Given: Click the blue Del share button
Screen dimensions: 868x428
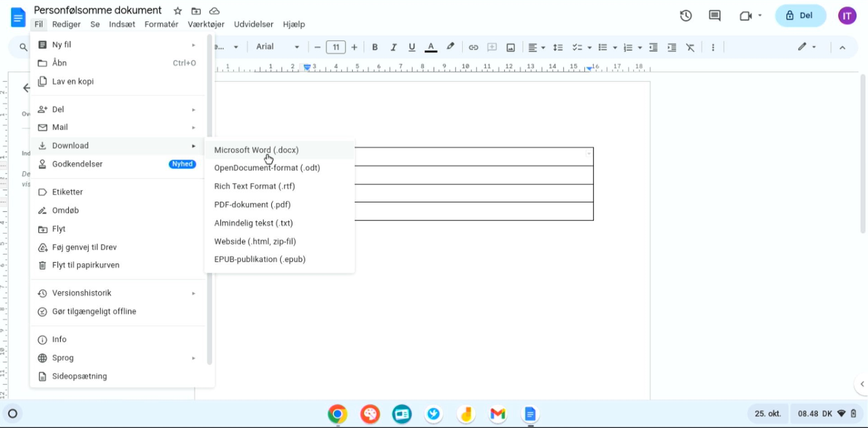Looking at the screenshot, I should [x=800, y=15].
